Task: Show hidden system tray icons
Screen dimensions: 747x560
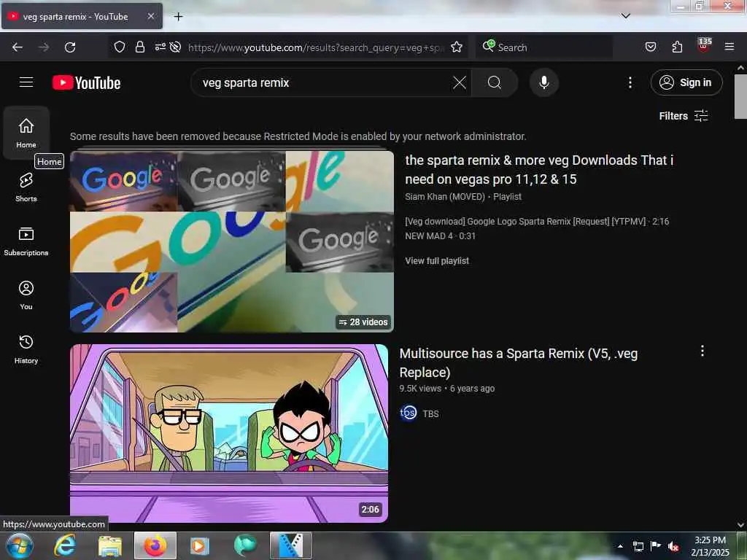Action: [x=620, y=545]
